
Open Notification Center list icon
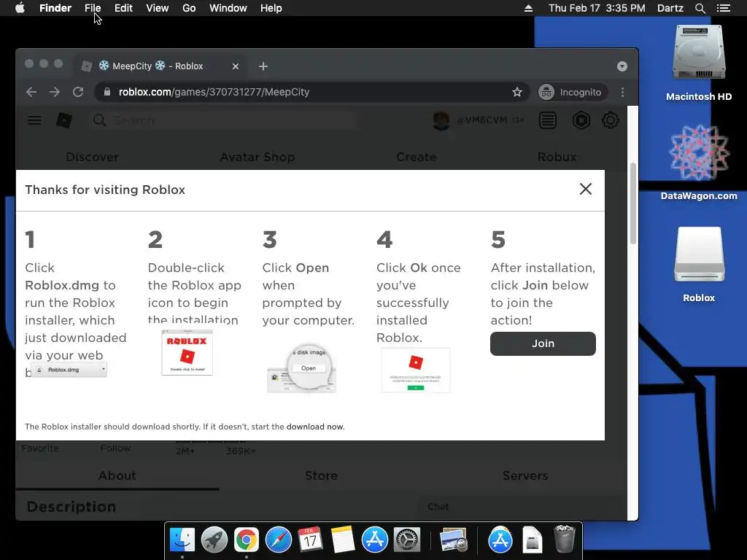(x=724, y=8)
